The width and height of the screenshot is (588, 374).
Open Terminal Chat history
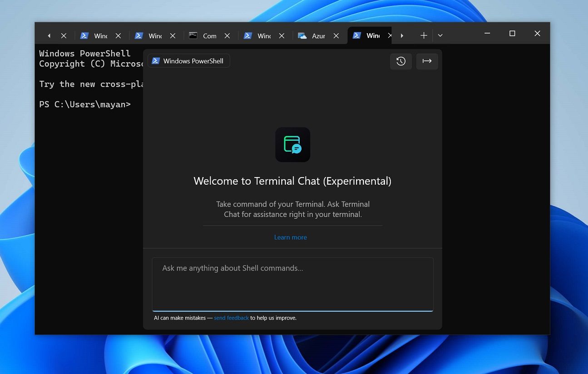[x=401, y=61]
